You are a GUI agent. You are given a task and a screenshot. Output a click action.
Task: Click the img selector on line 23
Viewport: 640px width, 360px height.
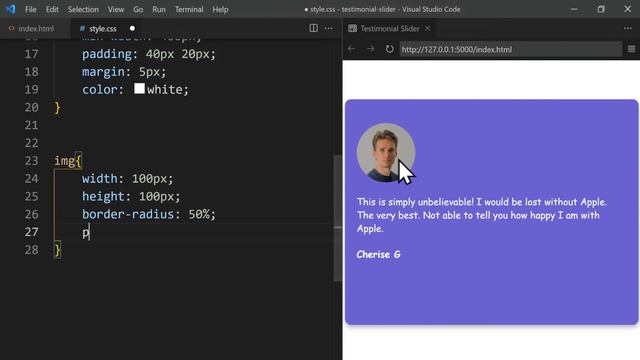64,161
